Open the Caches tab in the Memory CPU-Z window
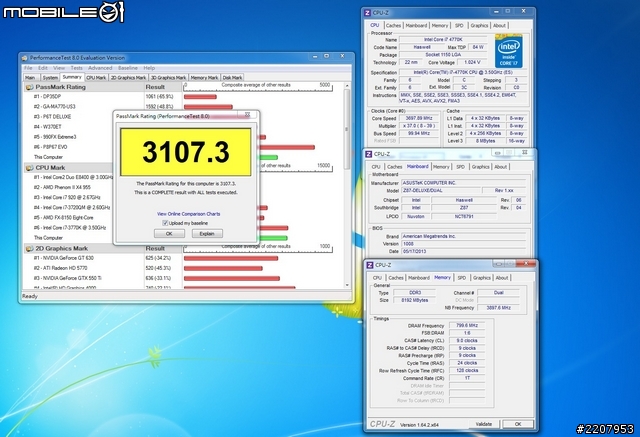Viewport: 640px width, 437px height. (x=396, y=278)
